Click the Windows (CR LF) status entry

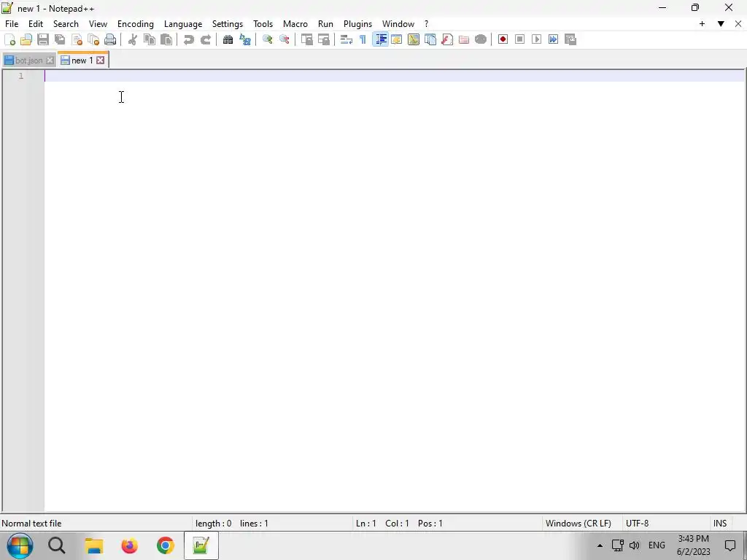point(578,524)
